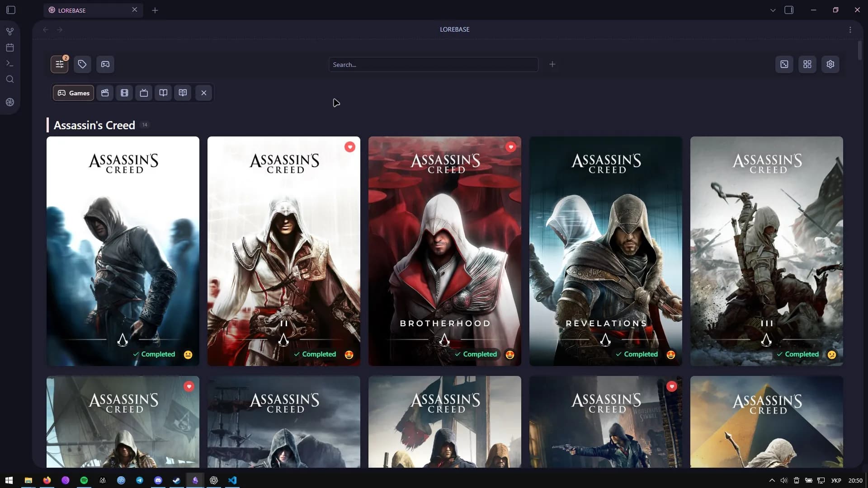Click the Assassin's Creed section heading
The image size is (868, 488).
94,125
